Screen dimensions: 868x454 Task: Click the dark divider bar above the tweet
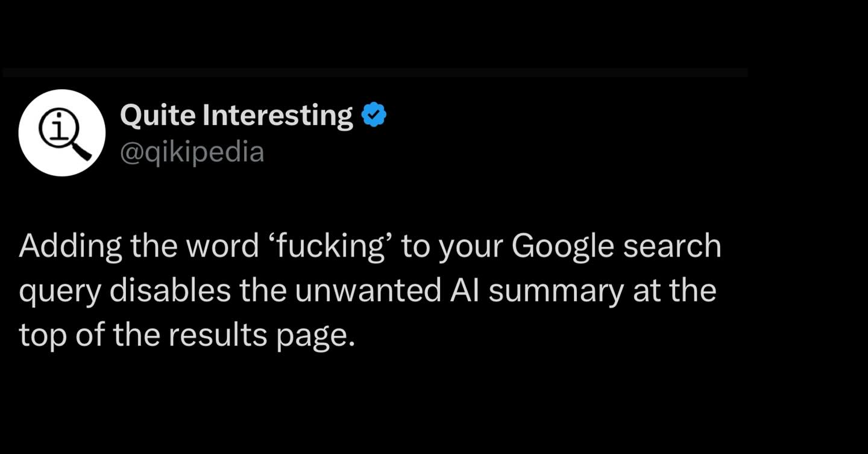pos(375,72)
